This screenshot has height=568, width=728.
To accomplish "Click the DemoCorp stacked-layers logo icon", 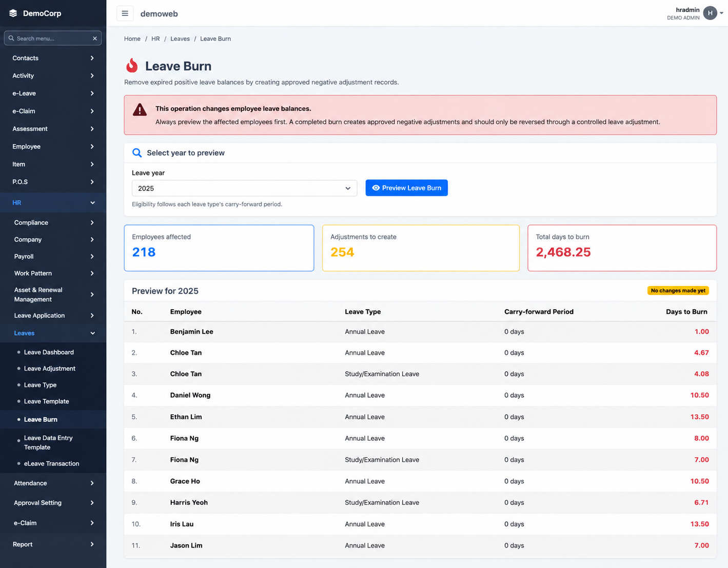I will point(13,13).
